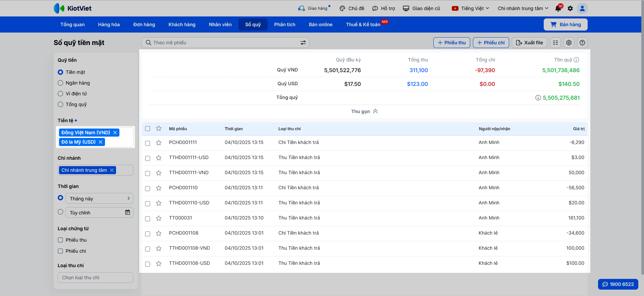Star the PCHD001111 voucher row
644x296 pixels.
159,143
